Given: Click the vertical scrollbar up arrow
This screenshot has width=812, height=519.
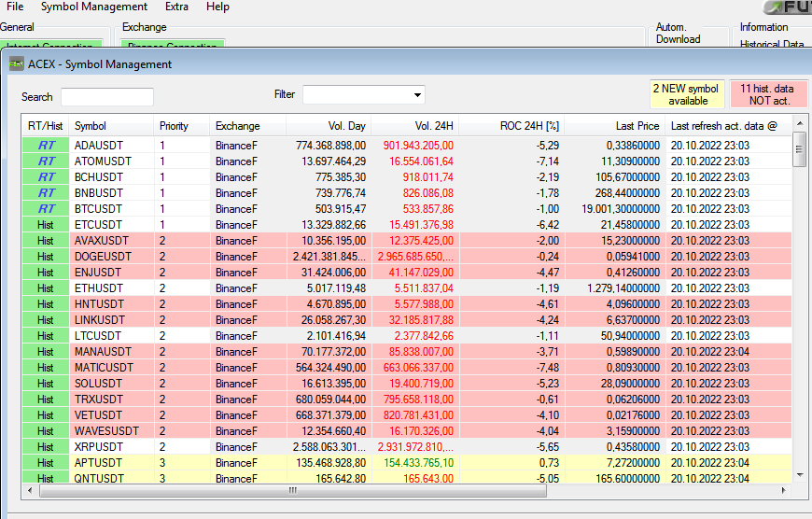Looking at the screenshot, I should (x=800, y=123).
